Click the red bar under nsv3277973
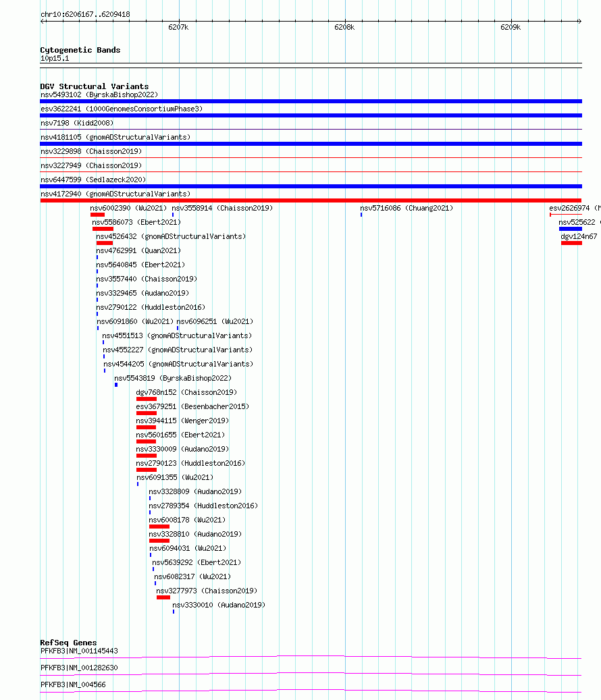This screenshot has width=601, height=700. point(163,597)
